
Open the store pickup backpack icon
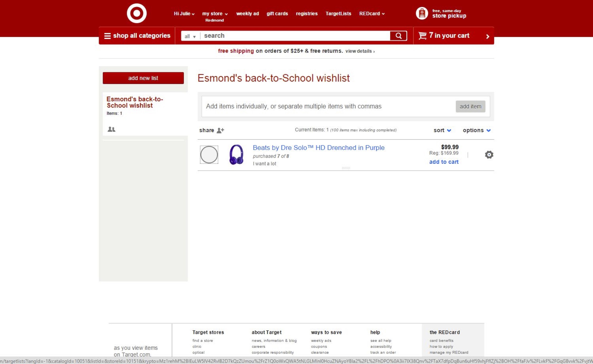click(x=422, y=13)
